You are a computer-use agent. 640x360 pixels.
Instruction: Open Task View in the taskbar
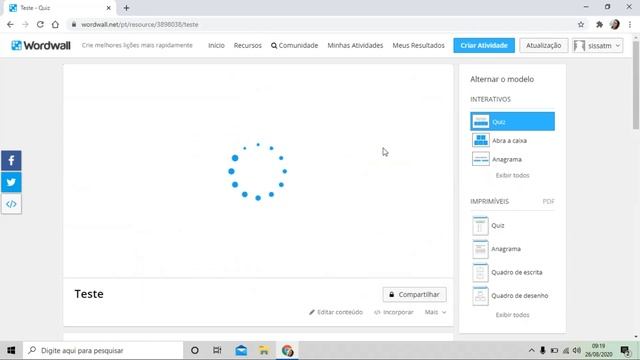pos(217,350)
